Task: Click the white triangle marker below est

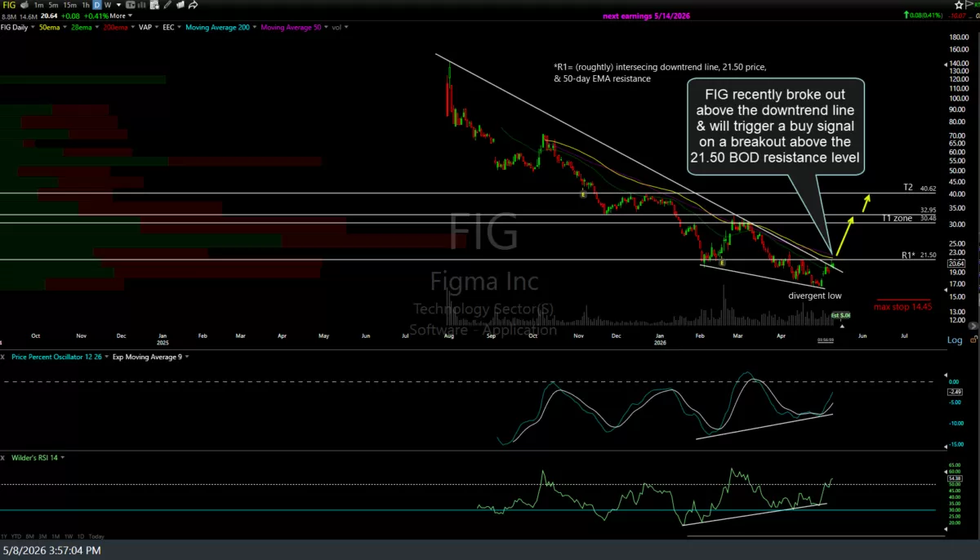Action: click(842, 326)
